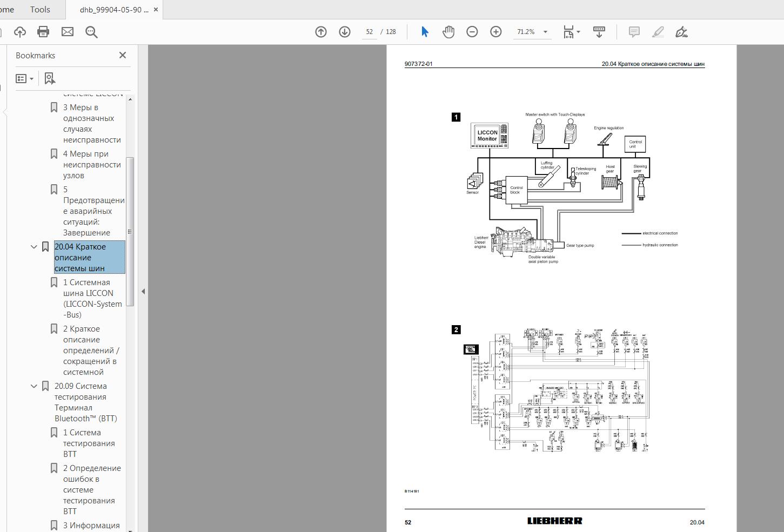Open bookmark 2 Краткое описание определений
This screenshot has height=532, width=784.
[91, 351]
